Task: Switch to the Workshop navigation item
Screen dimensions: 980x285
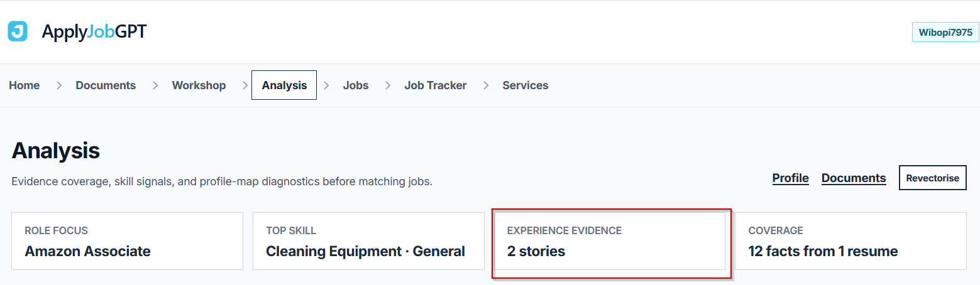Action: point(199,85)
